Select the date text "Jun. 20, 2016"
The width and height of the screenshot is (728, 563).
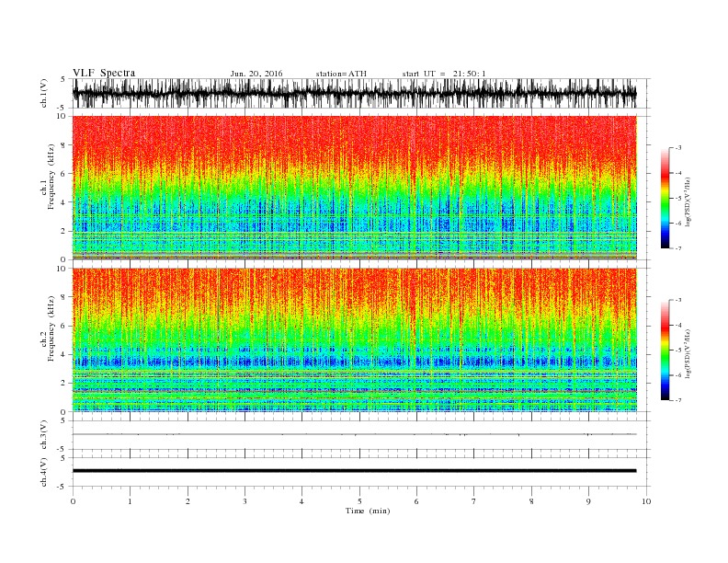pos(256,74)
